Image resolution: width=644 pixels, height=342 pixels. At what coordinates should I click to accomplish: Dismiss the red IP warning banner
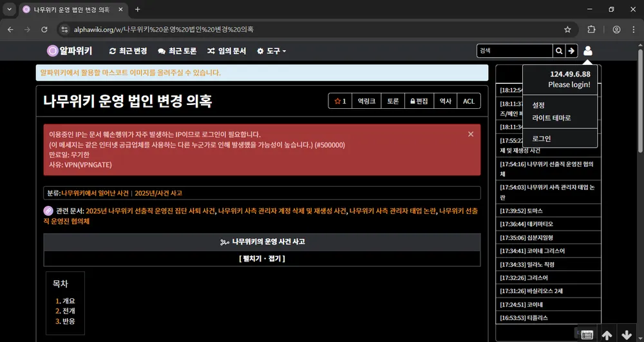coord(471,134)
